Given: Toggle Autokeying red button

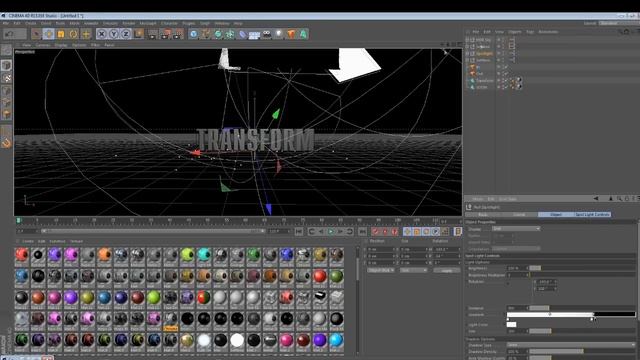Looking at the screenshot, I should (385, 231).
